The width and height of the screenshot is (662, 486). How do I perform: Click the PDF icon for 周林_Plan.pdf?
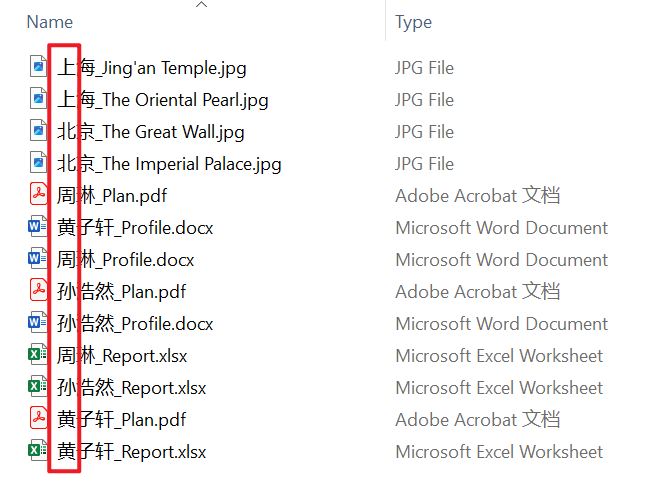click(x=38, y=196)
